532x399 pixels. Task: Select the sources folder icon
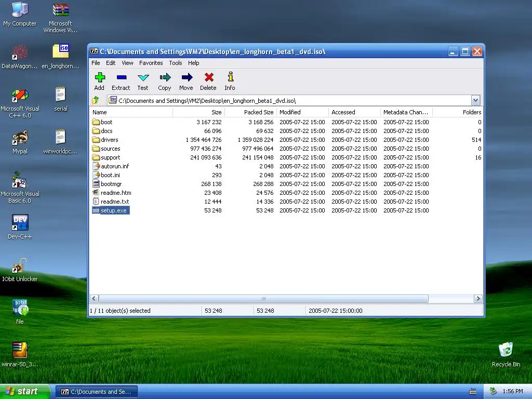pyautogui.click(x=96, y=148)
